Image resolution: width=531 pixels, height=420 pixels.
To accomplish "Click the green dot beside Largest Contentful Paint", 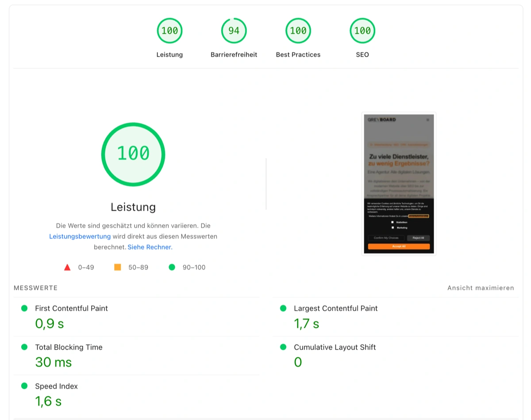I will point(283,308).
